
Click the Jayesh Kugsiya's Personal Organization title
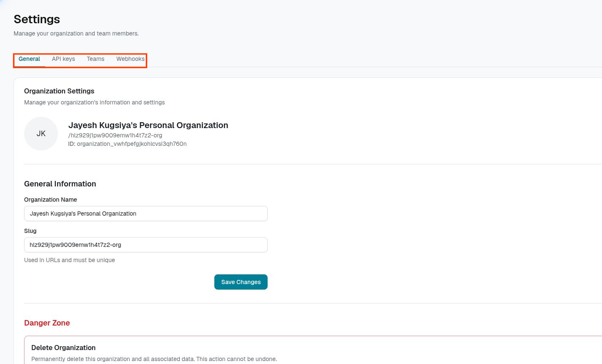(x=148, y=125)
